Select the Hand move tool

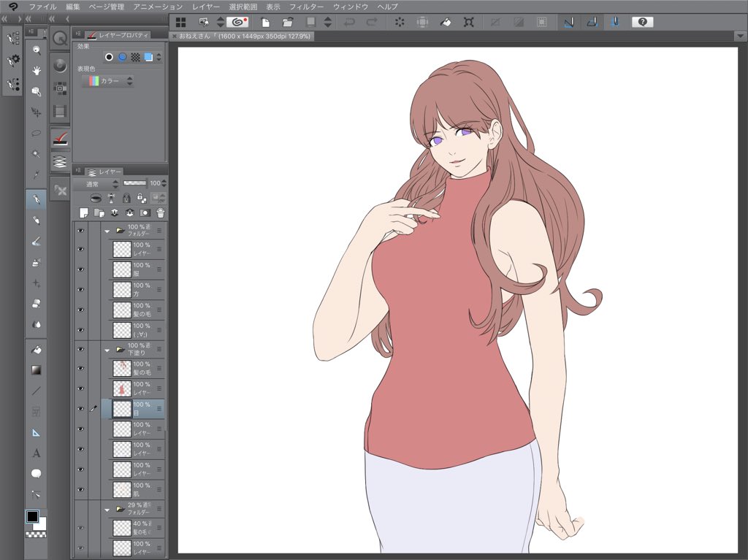(x=37, y=71)
